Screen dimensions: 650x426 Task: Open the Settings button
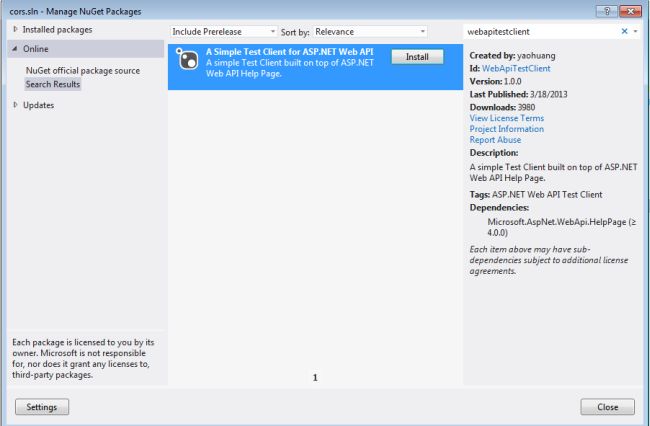42,407
